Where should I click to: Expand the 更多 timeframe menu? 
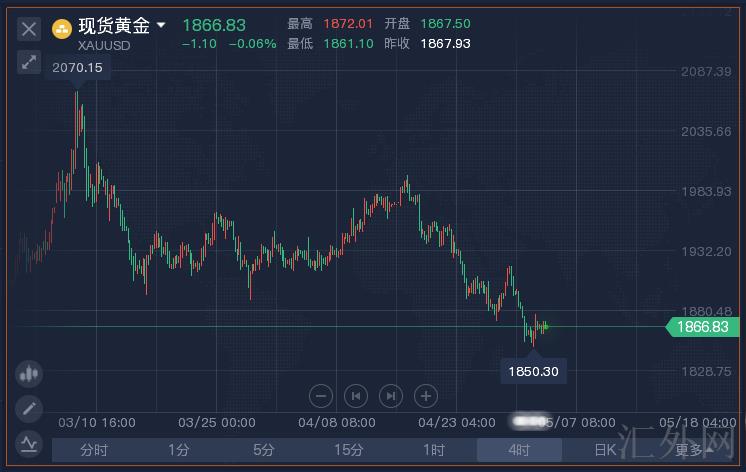[692, 451]
